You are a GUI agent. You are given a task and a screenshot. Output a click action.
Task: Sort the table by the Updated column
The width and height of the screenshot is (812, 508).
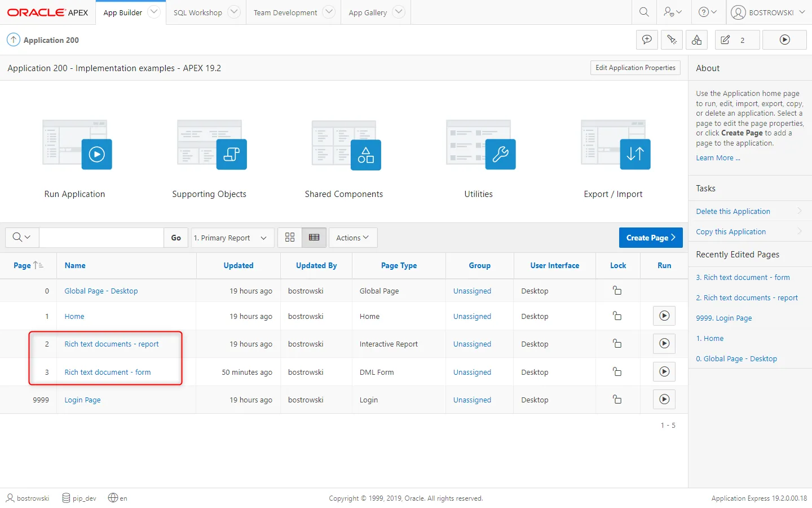(x=239, y=265)
